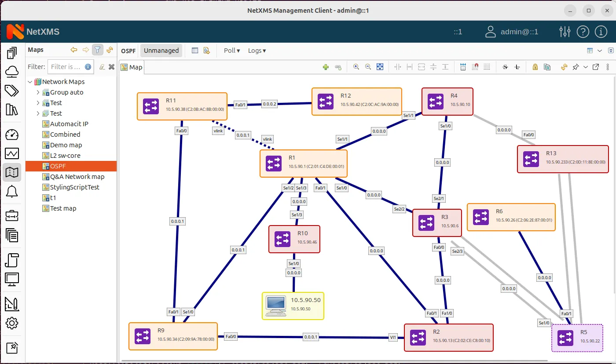
Task: Open the map in a new window icon
Action: tap(595, 67)
